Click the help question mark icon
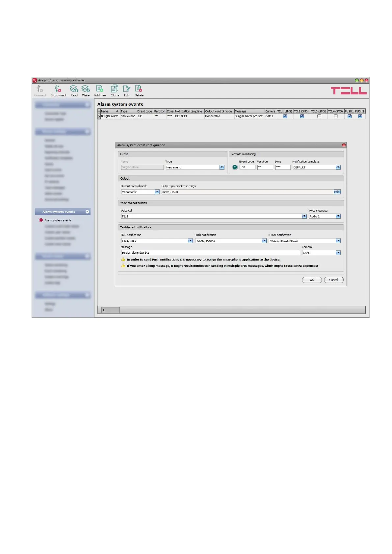This screenshot has height=554, width=392. tap(235, 167)
